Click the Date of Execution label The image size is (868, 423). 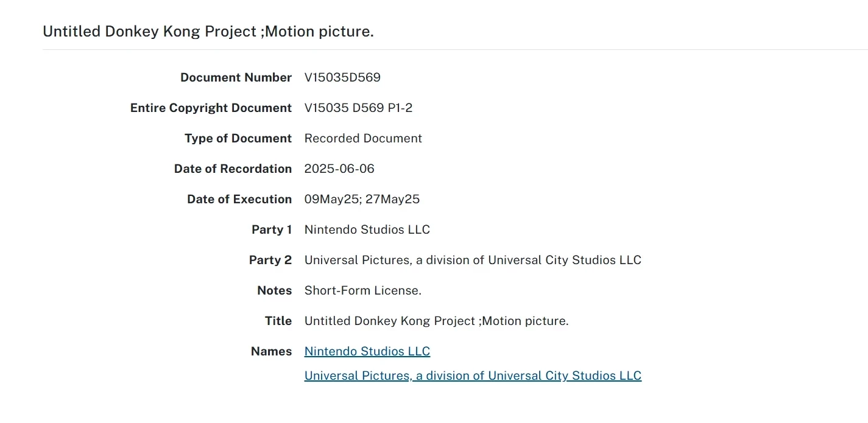(x=239, y=199)
